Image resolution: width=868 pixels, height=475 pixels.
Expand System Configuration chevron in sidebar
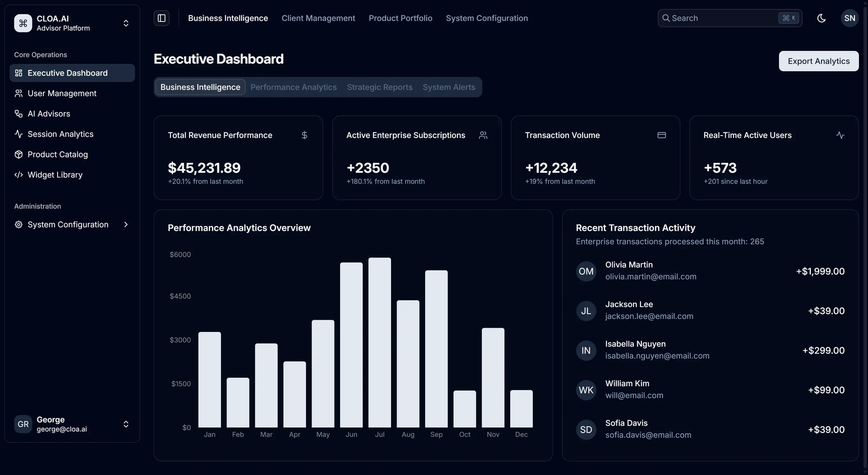point(126,224)
